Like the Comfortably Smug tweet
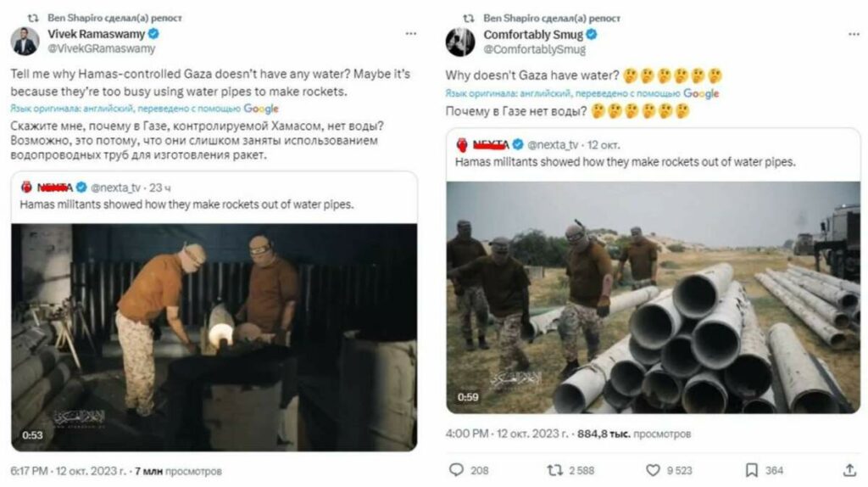Image resolution: width=868 pixels, height=487 pixels. (x=653, y=469)
